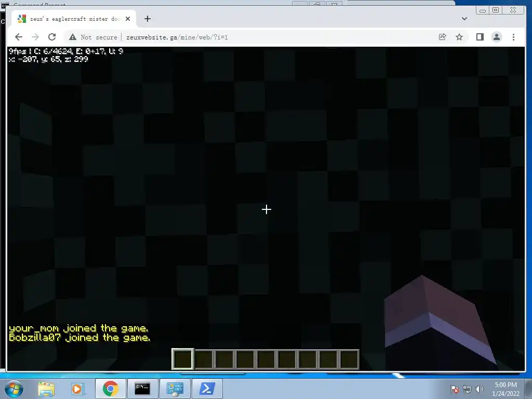Click the fps debug text line

tap(66, 51)
